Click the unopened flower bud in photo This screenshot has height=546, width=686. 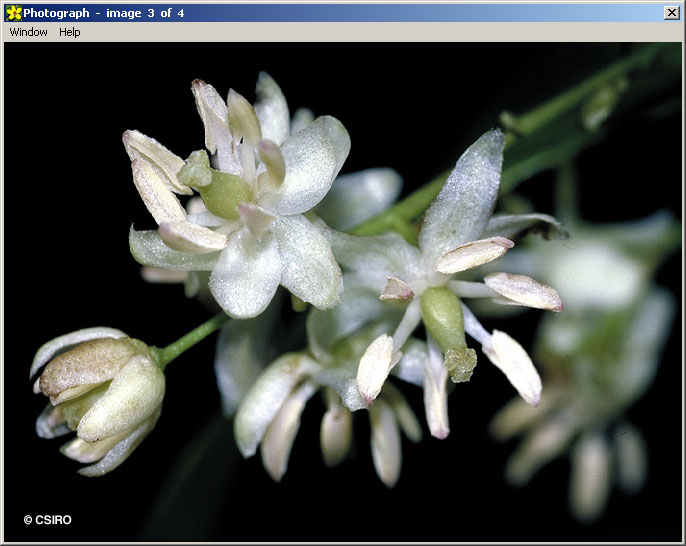(100, 395)
